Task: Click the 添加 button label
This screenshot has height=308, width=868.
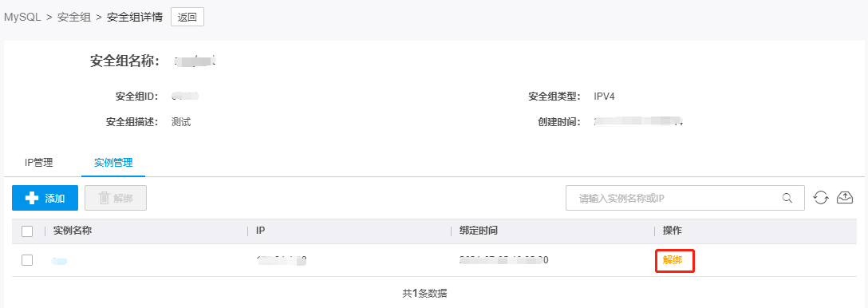Action: click(55, 199)
